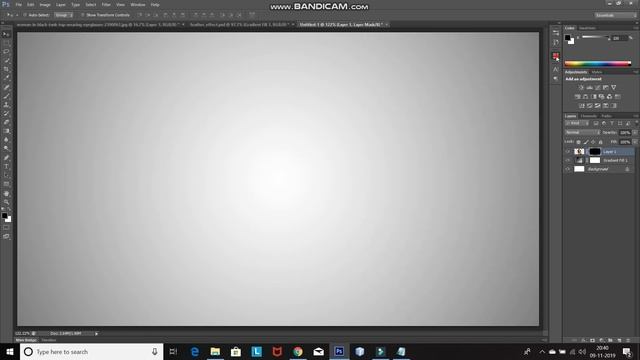Select the Eyedropper tool

6,78
